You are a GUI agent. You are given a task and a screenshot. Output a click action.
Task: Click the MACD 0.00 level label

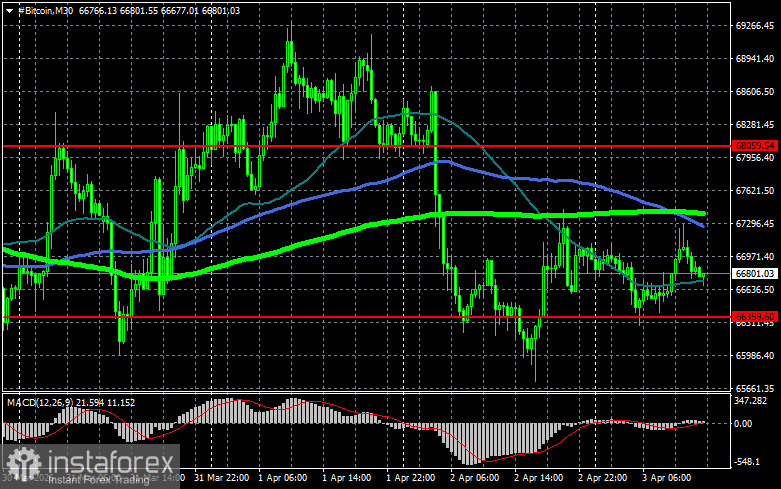point(743,423)
